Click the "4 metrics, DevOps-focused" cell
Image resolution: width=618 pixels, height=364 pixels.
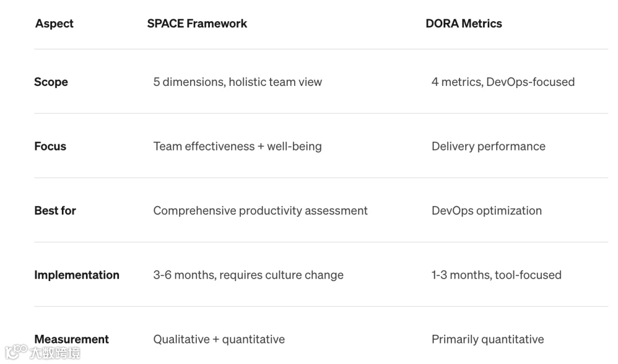coord(503,82)
